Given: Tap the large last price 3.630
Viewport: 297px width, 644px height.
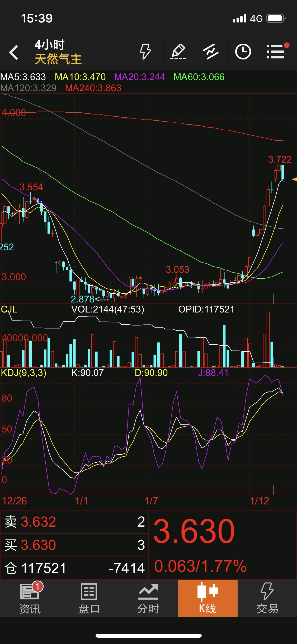Looking at the screenshot, I should (194, 532).
